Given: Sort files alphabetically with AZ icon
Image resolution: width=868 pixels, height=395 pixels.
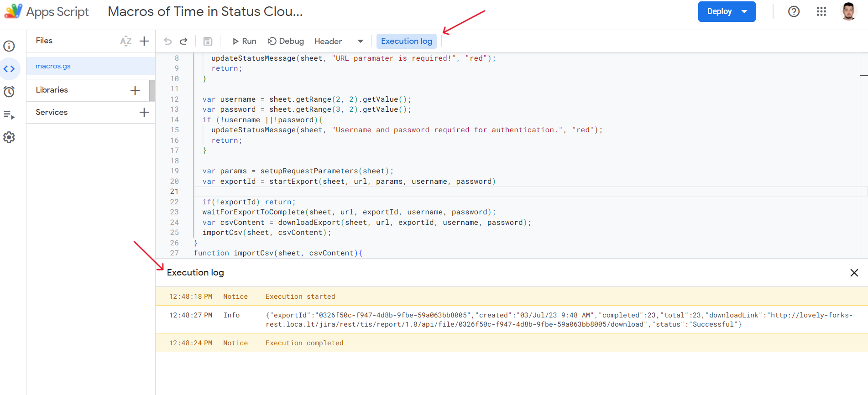Looking at the screenshot, I should point(125,41).
